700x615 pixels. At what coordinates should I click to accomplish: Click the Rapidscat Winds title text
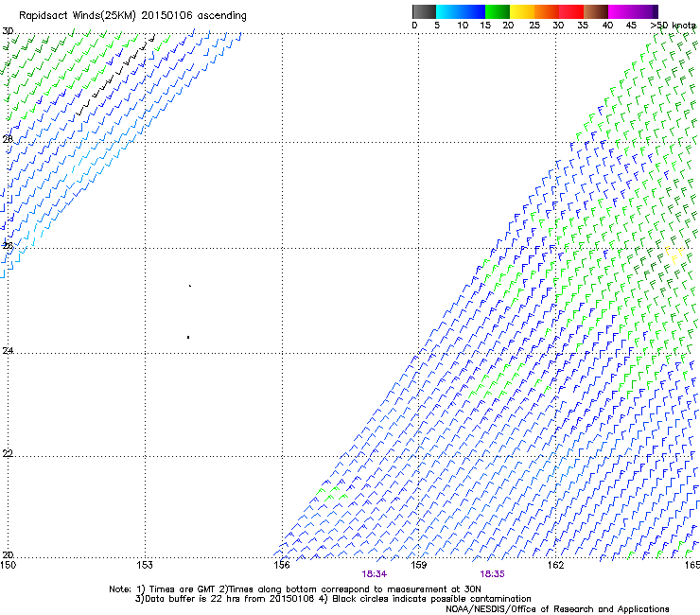132,16
